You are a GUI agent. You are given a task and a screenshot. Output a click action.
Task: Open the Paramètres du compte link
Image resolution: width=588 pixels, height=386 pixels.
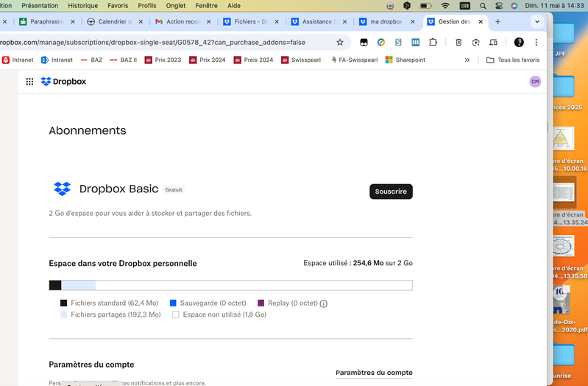tap(374, 373)
